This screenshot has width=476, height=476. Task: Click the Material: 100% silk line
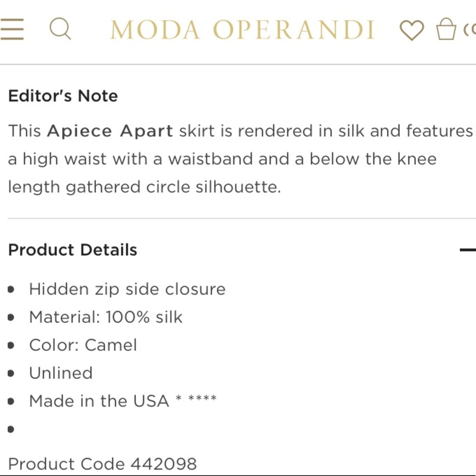106,317
